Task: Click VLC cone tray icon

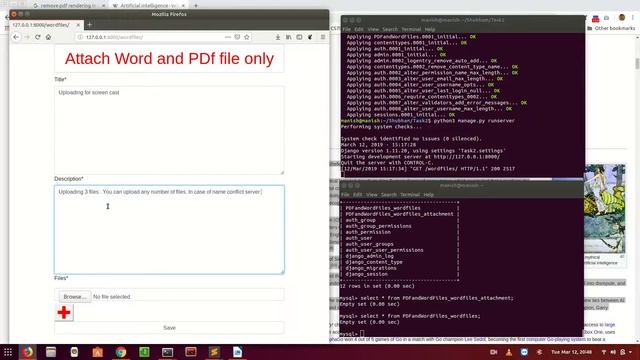Action: click(509, 352)
